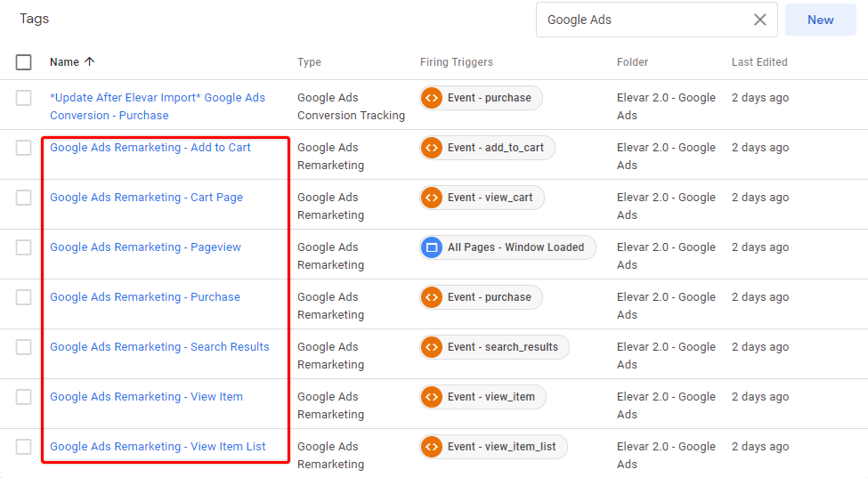The width and height of the screenshot is (868, 478).
Task: Clear the Google Ads search with the X icon
Action: pyautogui.click(x=760, y=20)
